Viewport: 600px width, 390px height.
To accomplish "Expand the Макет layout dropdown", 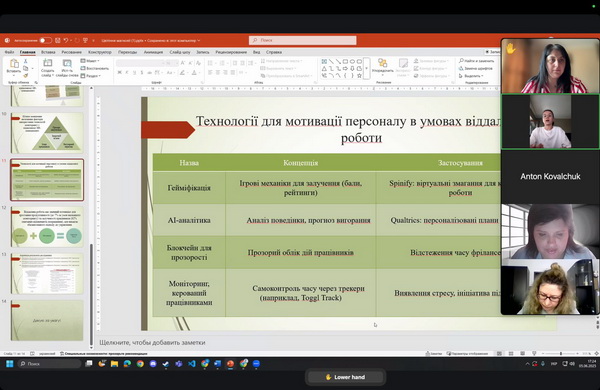I will click(90, 61).
